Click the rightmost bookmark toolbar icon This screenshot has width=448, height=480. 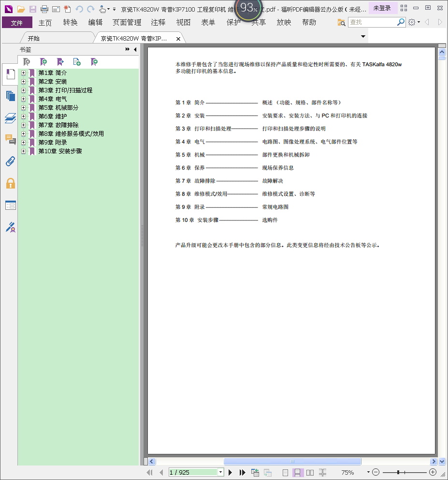click(x=94, y=62)
